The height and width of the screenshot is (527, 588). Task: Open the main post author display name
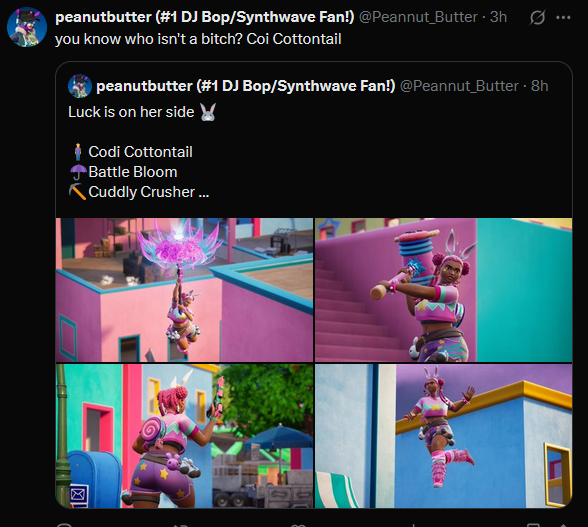204,17
